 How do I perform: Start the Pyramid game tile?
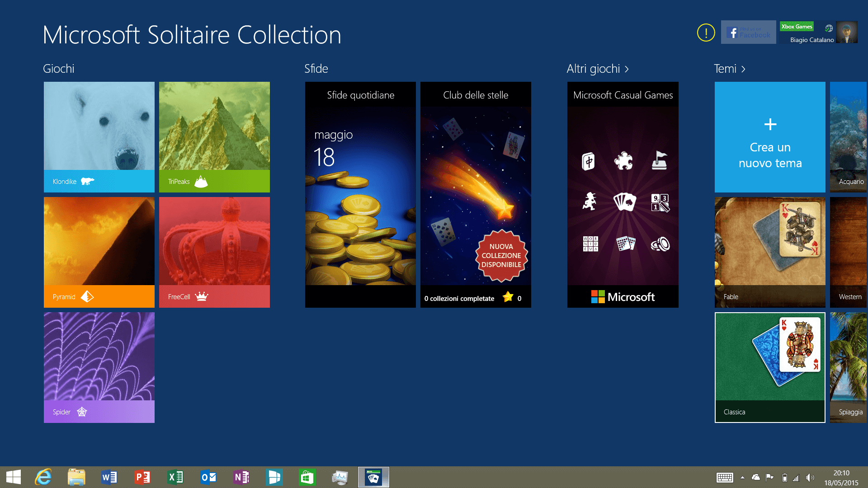(99, 252)
